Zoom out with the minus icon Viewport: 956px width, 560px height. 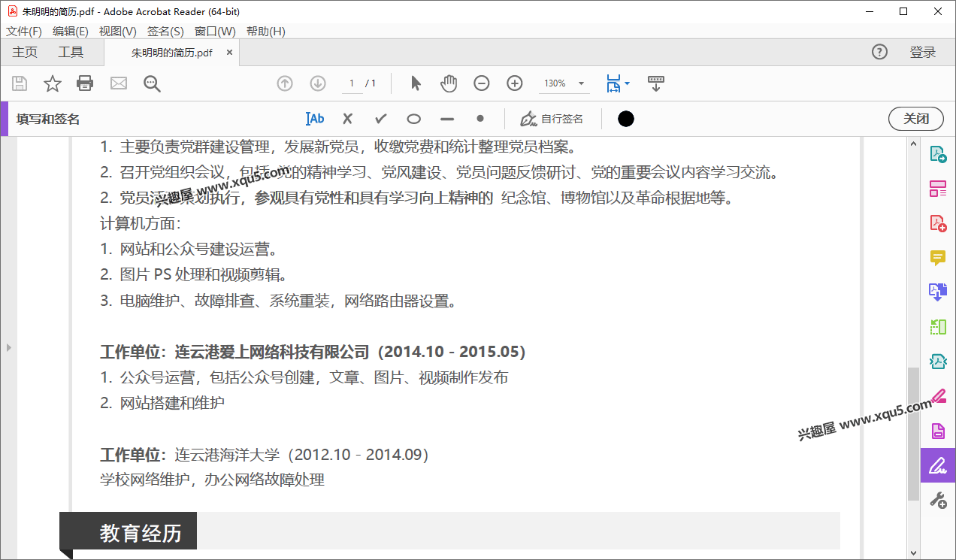coord(482,83)
